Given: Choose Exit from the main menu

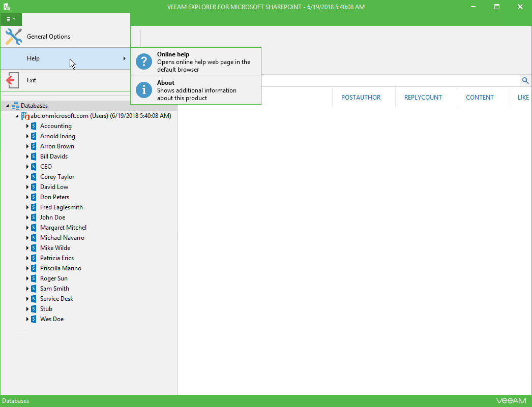Looking at the screenshot, I should click(66, 80).
